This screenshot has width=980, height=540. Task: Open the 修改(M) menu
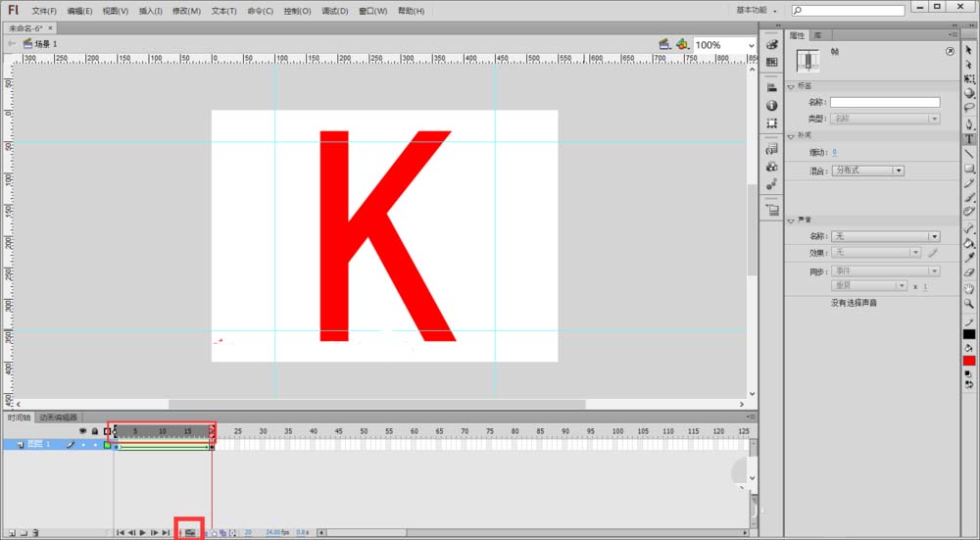click(186, 11)
